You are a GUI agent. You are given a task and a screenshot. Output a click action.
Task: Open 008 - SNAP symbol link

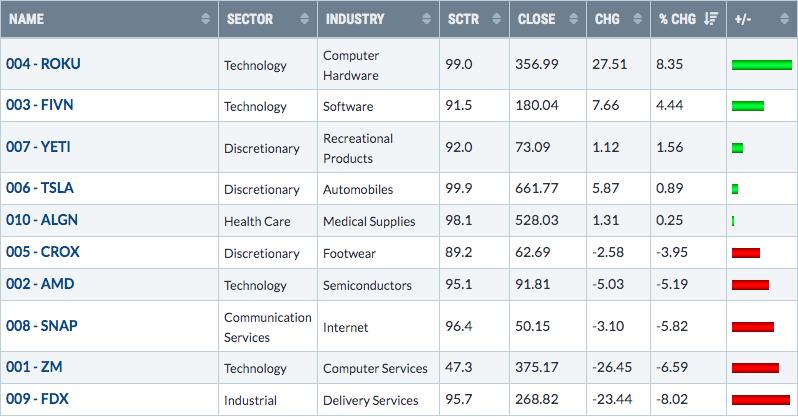coord(42,326)
